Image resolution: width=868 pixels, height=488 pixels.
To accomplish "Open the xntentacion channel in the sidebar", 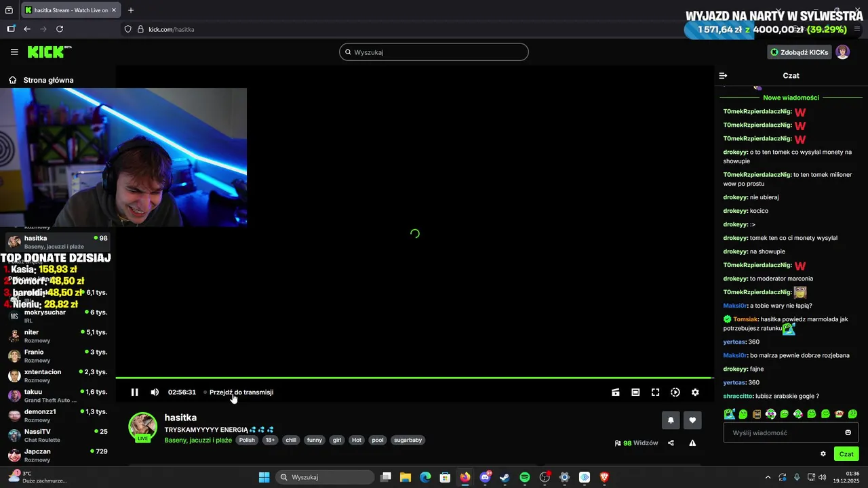I will coord(58,375).
